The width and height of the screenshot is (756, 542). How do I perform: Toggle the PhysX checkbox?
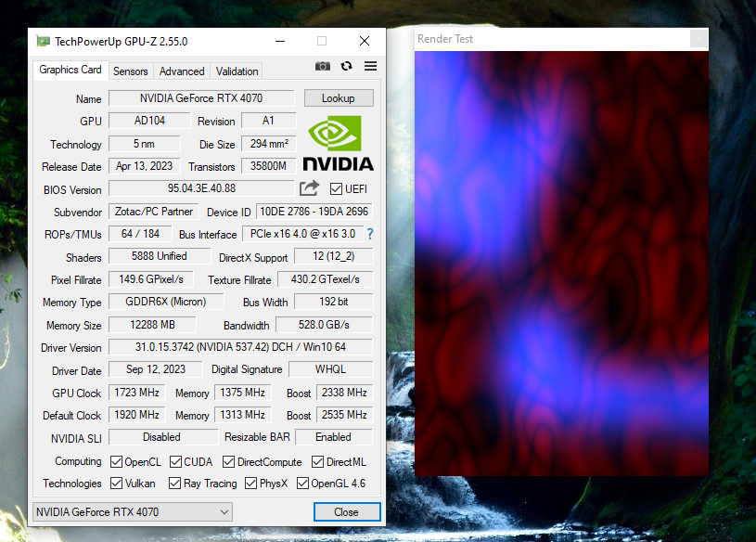[250, 484]
